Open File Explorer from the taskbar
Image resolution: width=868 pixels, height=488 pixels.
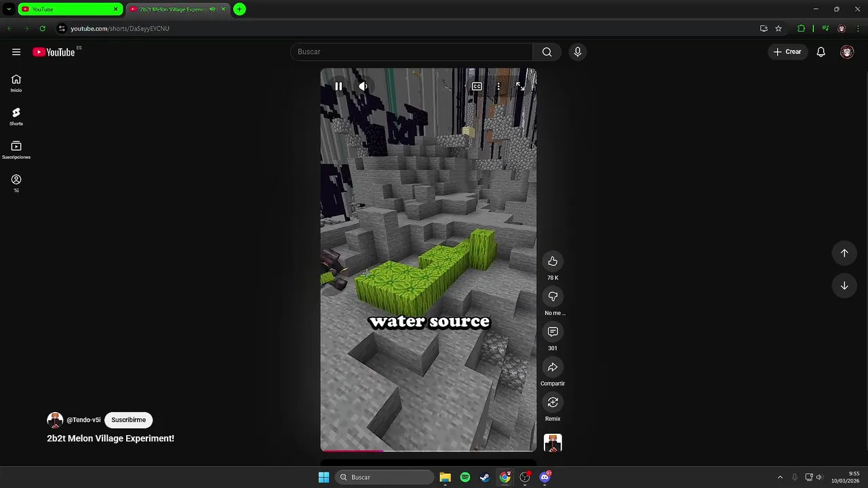(x=445, y=477)
